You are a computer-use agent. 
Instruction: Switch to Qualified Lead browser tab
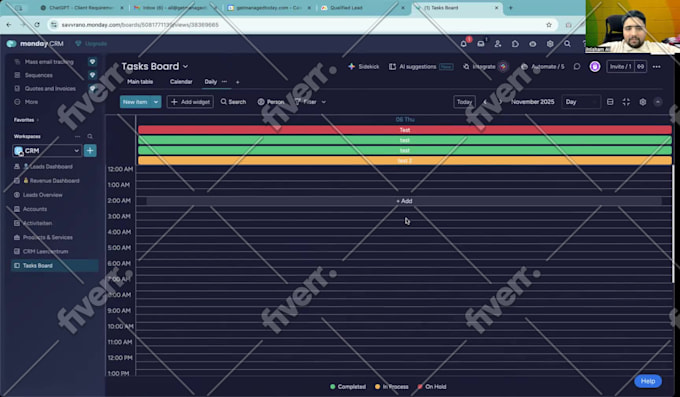[363, 8]
